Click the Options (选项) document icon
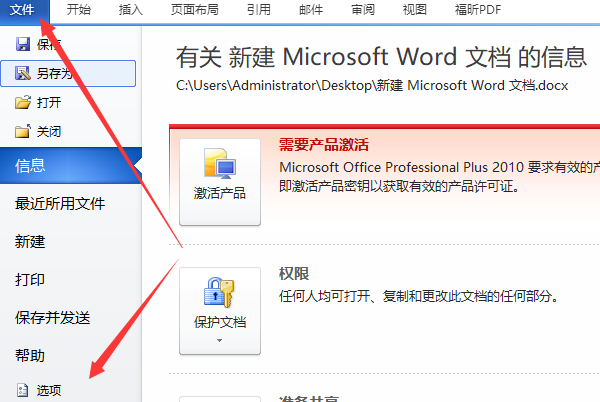This screenshot has width=600, height=402. pyautogui.click(x=23, y=390)
